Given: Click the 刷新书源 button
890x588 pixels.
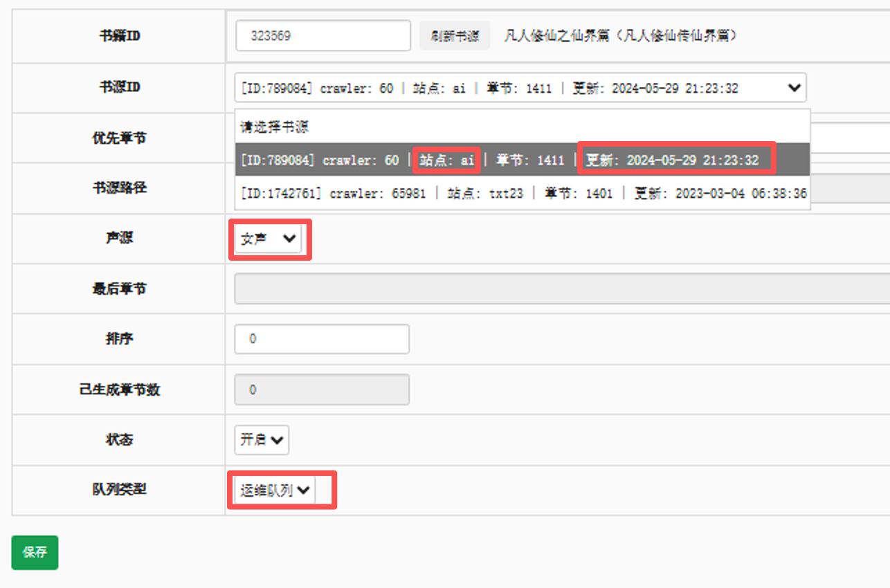Looking at the screenshot, I should click(x=455, y=36).
